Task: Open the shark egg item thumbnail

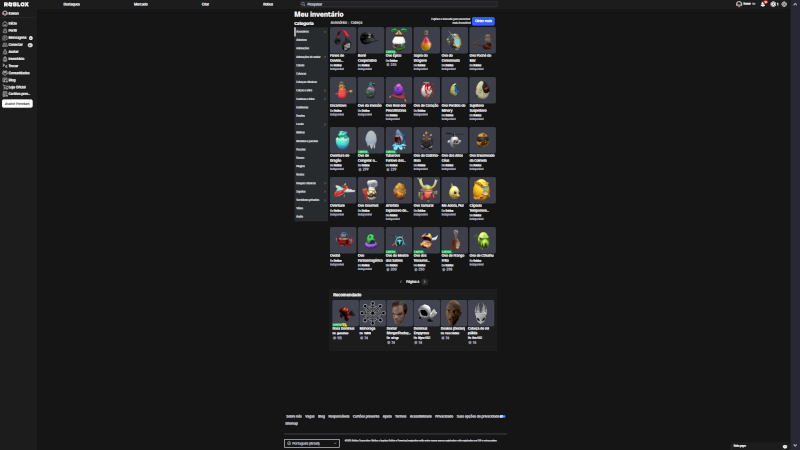Action: point(398,140)
